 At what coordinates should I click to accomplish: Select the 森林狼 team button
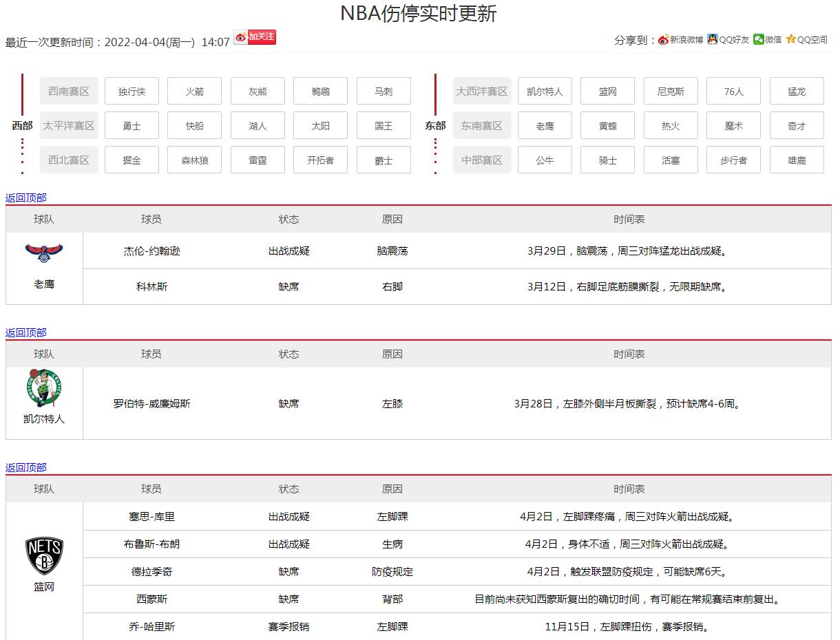tap(195, 160)
